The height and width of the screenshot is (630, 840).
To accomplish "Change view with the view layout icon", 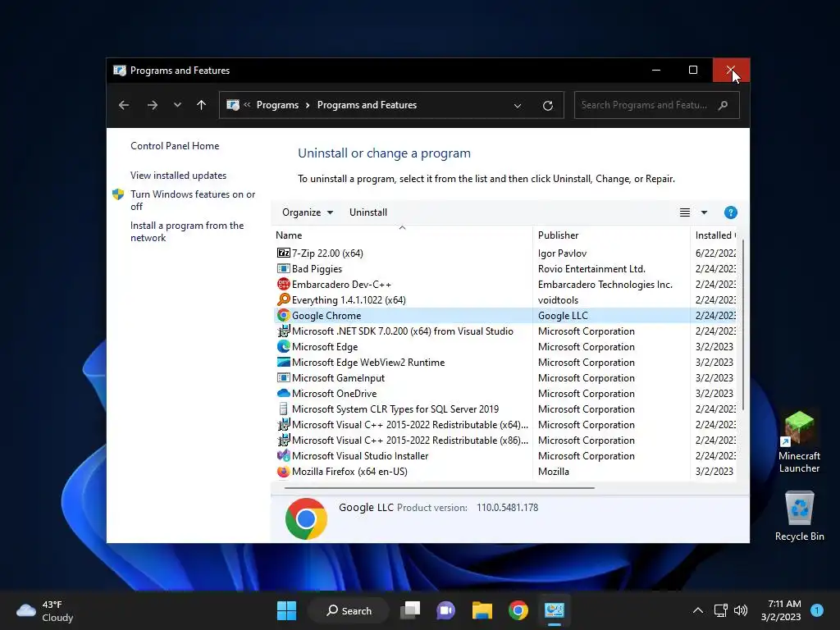I will point(685,212).
